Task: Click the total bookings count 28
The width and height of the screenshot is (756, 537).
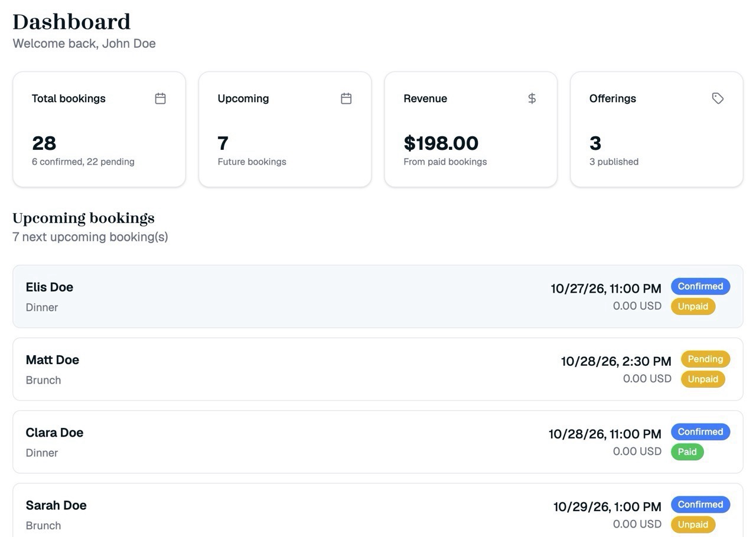Action: pos(44,143)
